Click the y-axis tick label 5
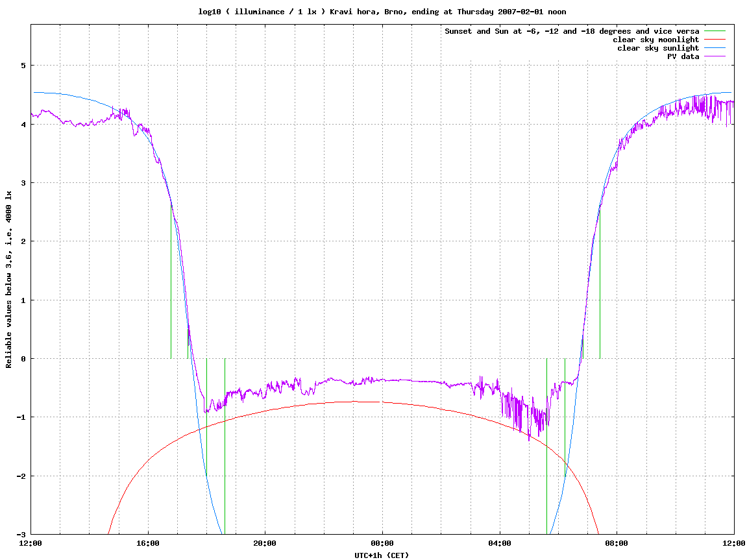The width and height of the screenshot is (747, 560). click(23, 66)
